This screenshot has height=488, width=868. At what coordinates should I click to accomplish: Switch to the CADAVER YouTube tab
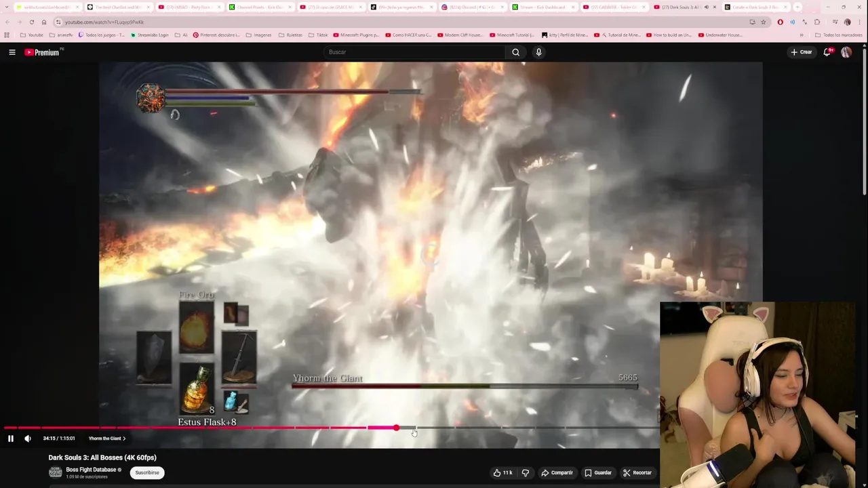coord(614,7)
